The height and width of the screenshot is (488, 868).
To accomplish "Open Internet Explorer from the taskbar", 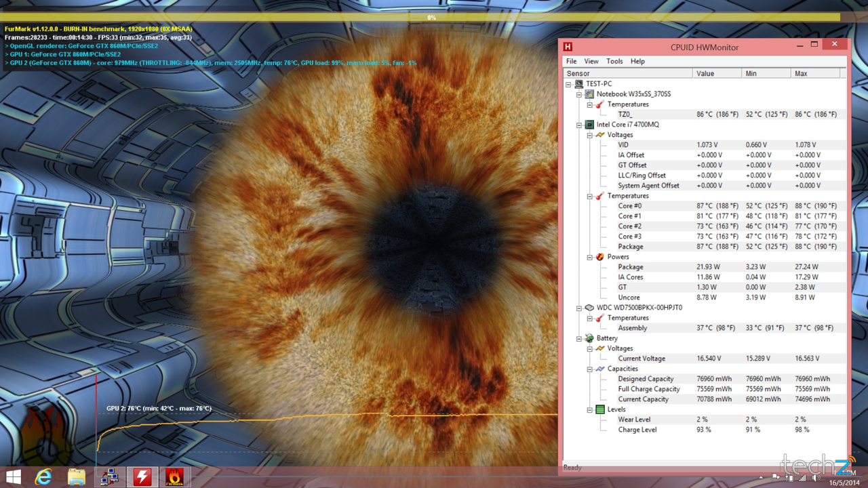I will (x=43, y=476).
